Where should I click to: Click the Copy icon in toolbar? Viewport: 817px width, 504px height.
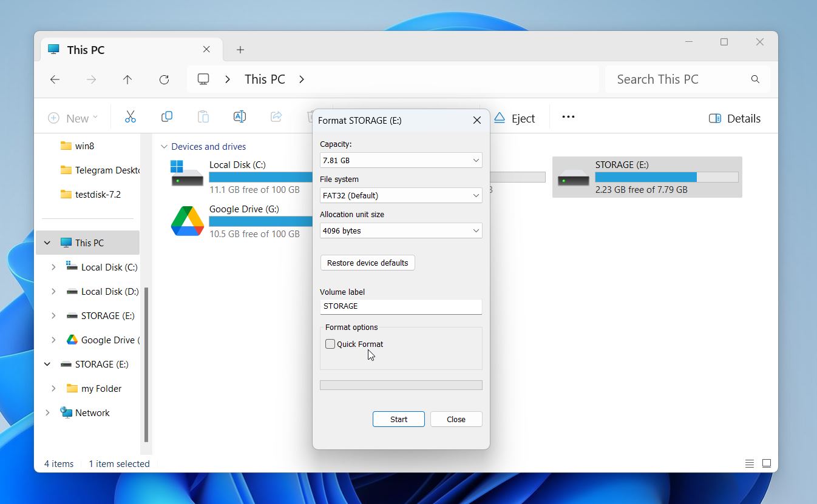[x=166, y=117]
